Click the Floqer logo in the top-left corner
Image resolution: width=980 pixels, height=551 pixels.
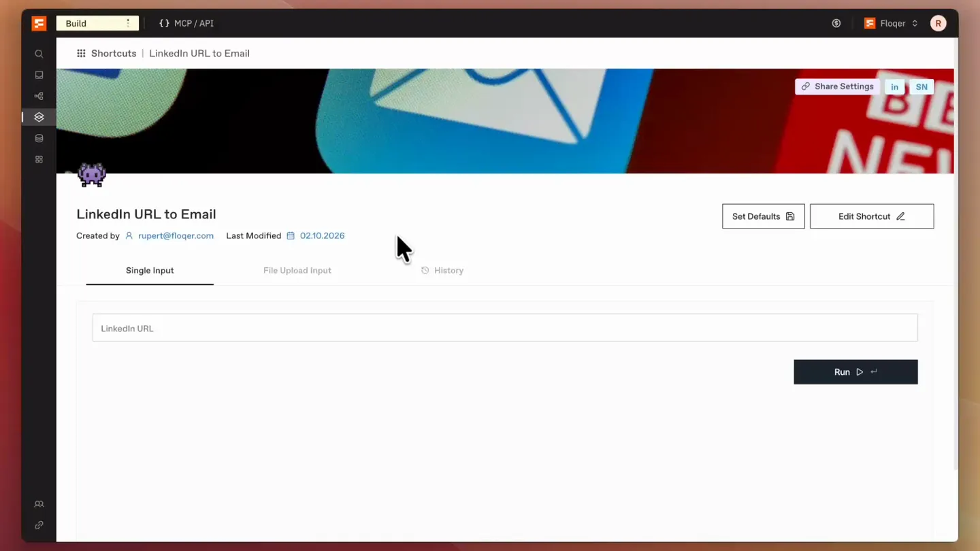point(39,23)
